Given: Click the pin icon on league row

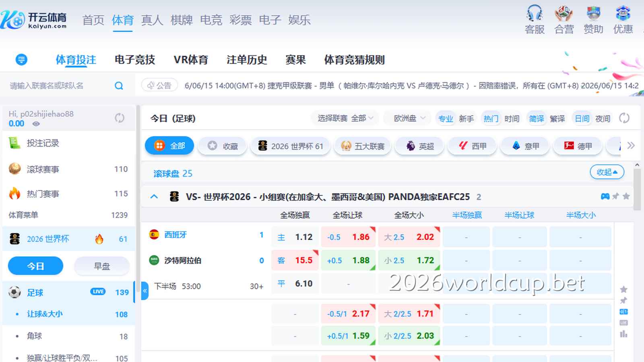Looking at the screenshot, I should click(x=616, y=196).
